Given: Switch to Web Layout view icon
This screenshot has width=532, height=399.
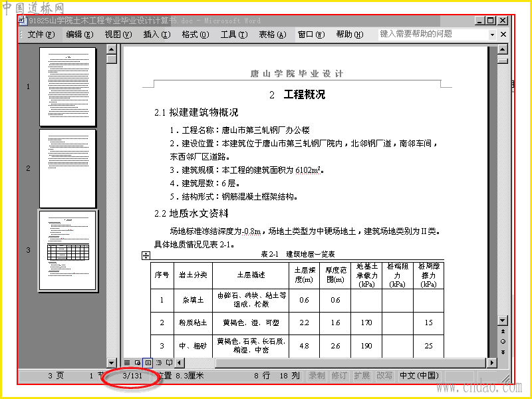Looking at the screenshot, I should (138, 362).
